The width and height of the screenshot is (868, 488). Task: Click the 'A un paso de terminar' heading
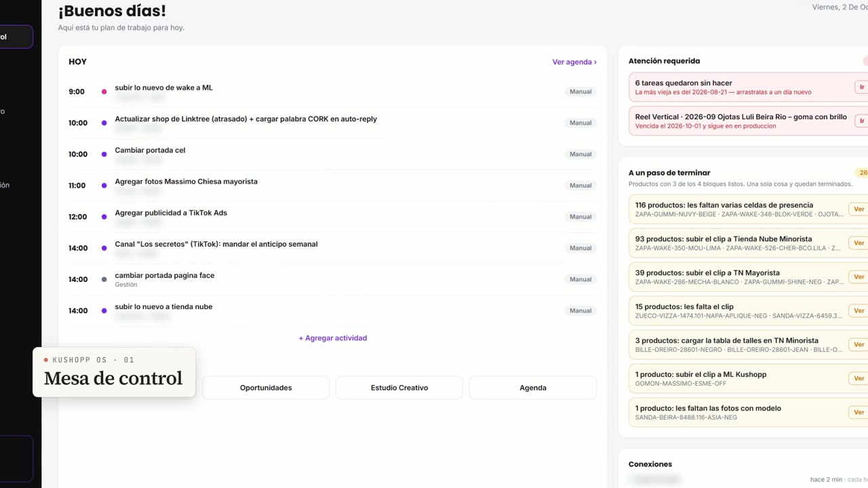click(x=669, y=173)
